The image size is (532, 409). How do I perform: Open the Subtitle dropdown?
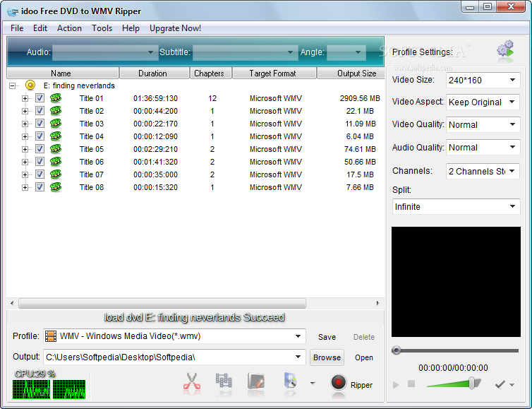tap(245, 52)
